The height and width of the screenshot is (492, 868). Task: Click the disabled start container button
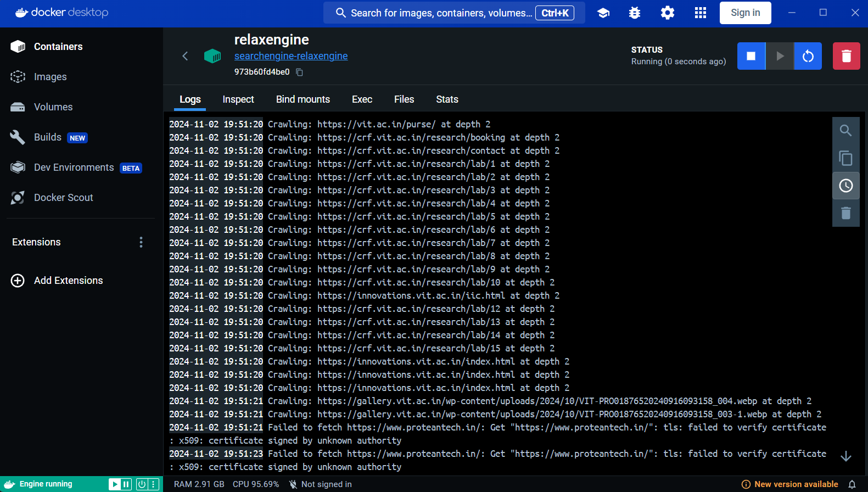pyautogui.click(x=780, y=56)
